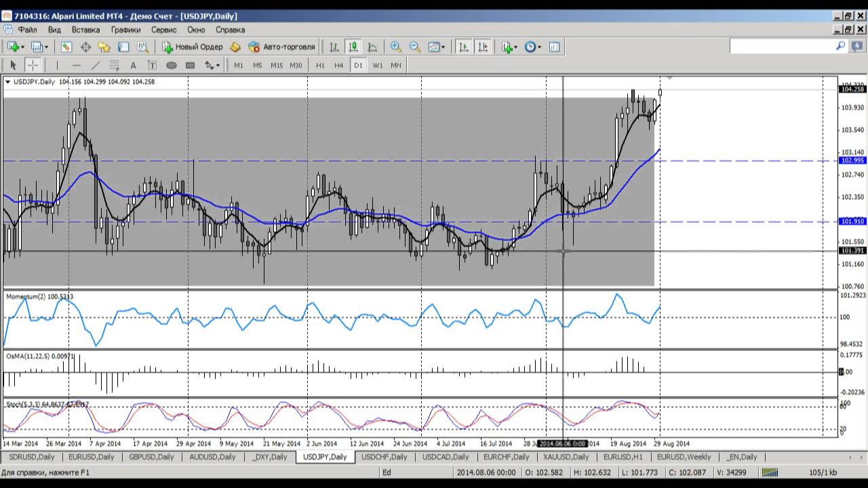Open the Strategy Tester icon
The height and width of the screenshot is (488, 868).
[x=142, y=47]
